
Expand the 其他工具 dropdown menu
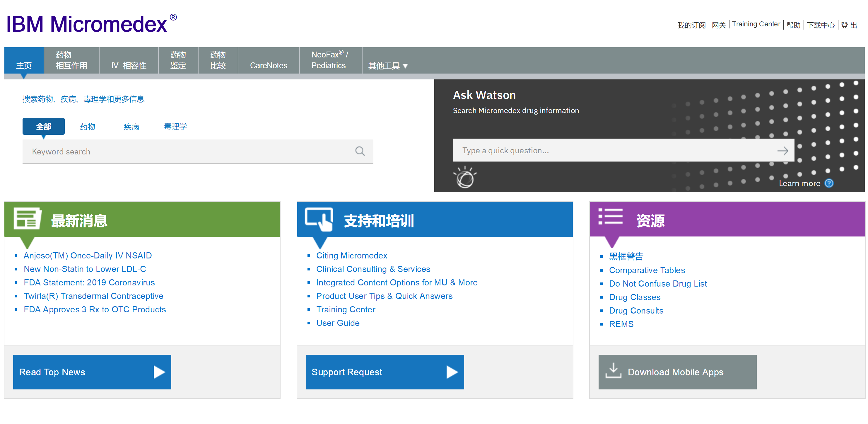tap(388, 66)
